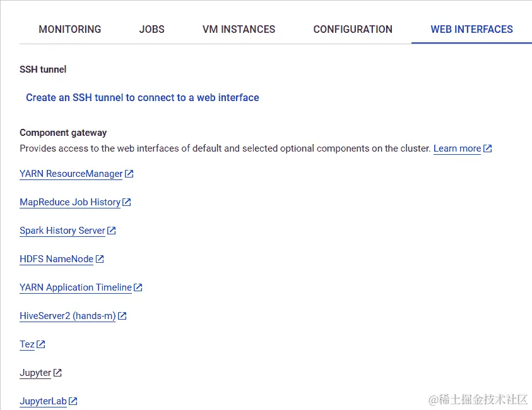Select the Web Interfaces tab

point(471,29)
